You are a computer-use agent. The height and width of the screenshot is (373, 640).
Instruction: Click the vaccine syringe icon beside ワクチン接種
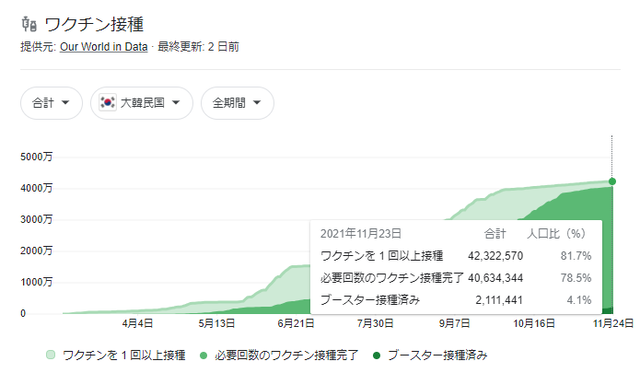coord(29,24)
